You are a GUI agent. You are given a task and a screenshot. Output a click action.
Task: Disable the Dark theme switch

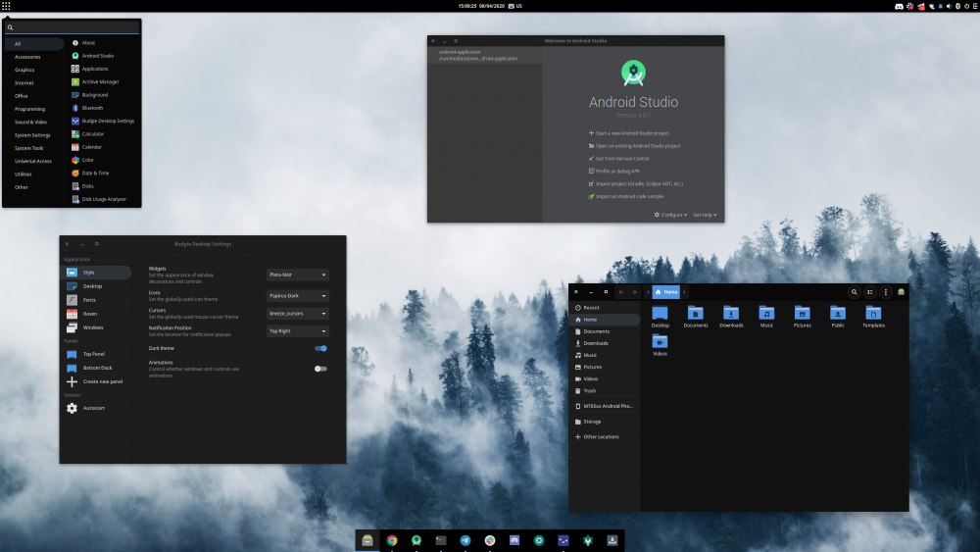pos(320,348)
